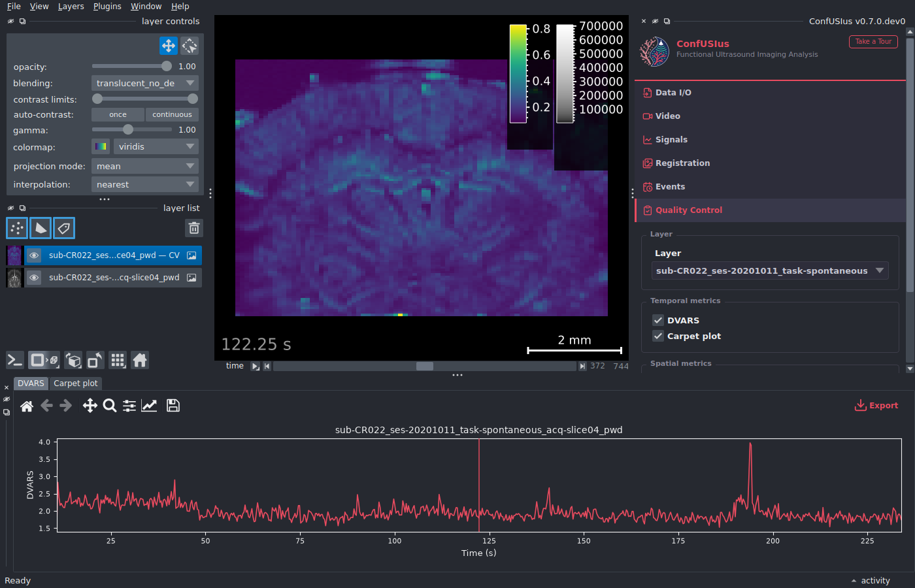
Task: Click the Take a Tour button
Action: pyautogui.click(x=873, y=42)
